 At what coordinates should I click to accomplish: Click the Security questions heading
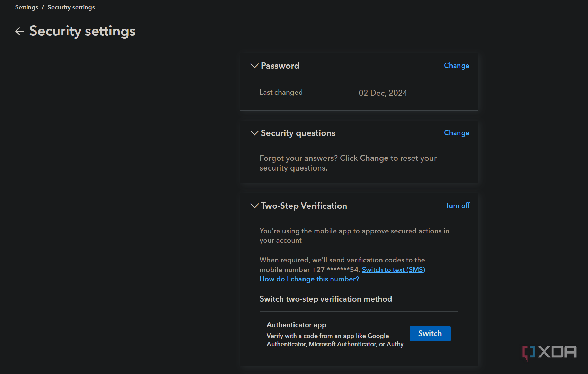coord(298,133)
